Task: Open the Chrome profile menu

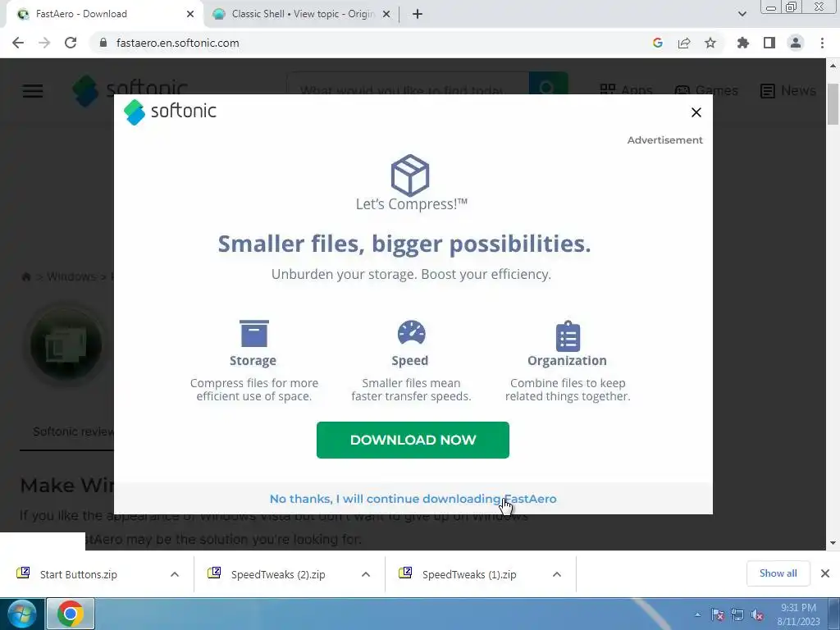Action: pyautogui.click(x=796, y=43)
